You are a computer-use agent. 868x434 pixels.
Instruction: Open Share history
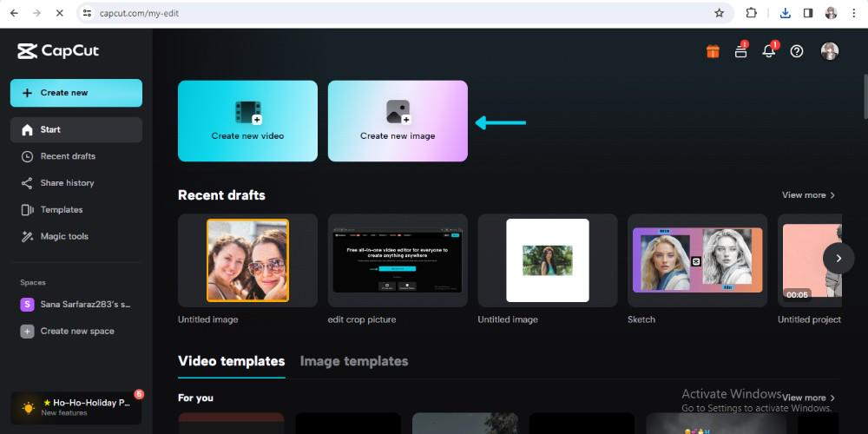click(x=76, y=182)
